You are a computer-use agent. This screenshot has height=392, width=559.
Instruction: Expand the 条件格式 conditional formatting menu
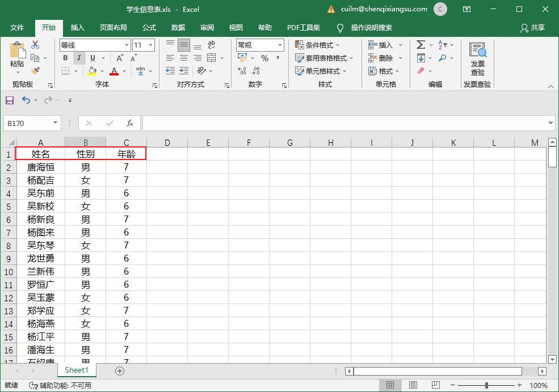[317, 45]
